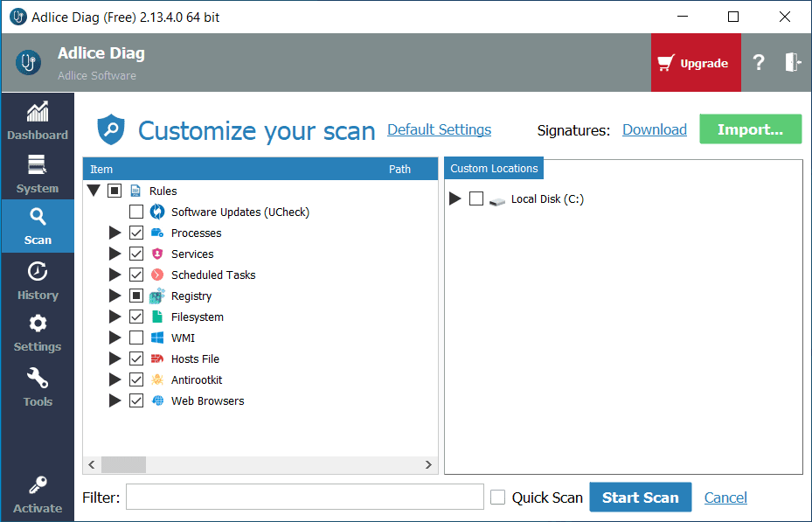Image resolution: width=812 pixels, height=522 pixels.
Task: Expand the Local Disk (C:) node
Action: [455, 198]
